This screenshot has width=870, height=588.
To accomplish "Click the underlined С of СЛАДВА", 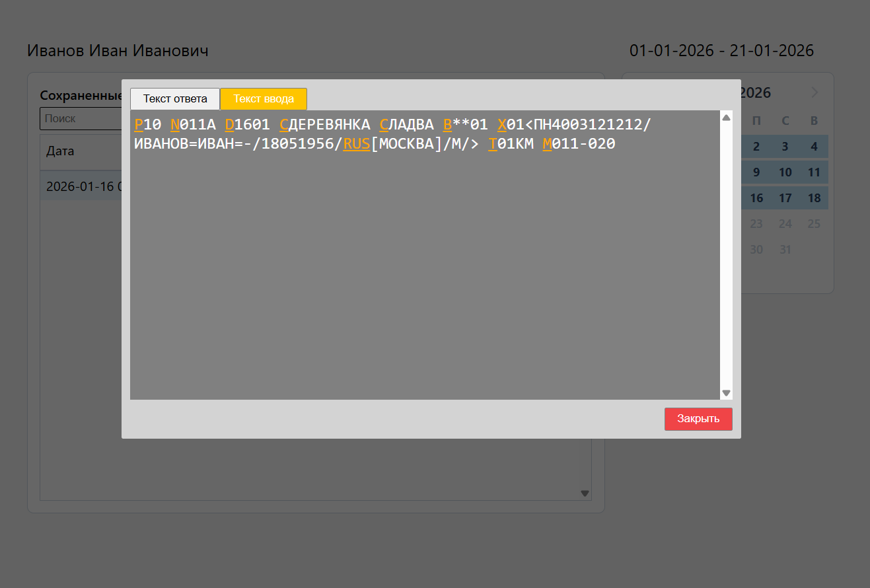I will coord(384,125).
